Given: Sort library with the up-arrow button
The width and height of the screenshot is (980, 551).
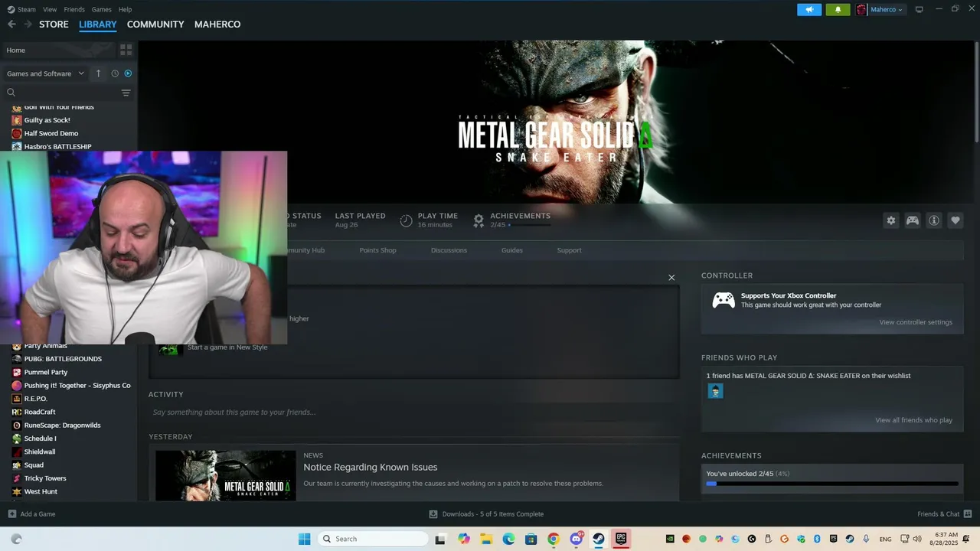Looking at the screenshot, I should 98,73.
